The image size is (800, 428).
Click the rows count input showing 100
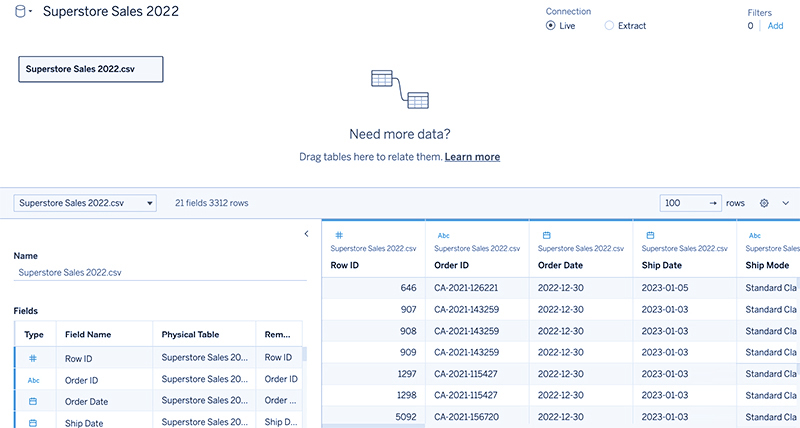pyautogui.click(x=683, y=203)
